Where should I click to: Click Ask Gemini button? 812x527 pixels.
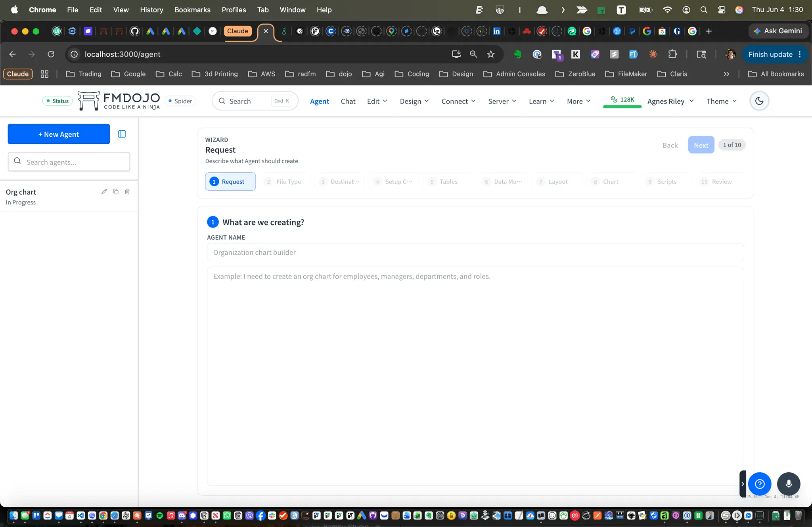click(778, 31)
